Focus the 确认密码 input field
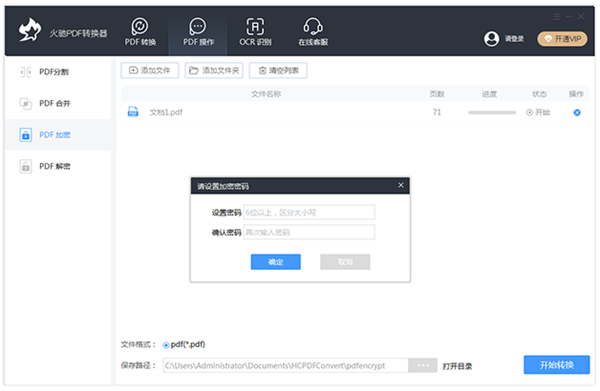This screenshot has height=391, width=600. click(309, 232)
